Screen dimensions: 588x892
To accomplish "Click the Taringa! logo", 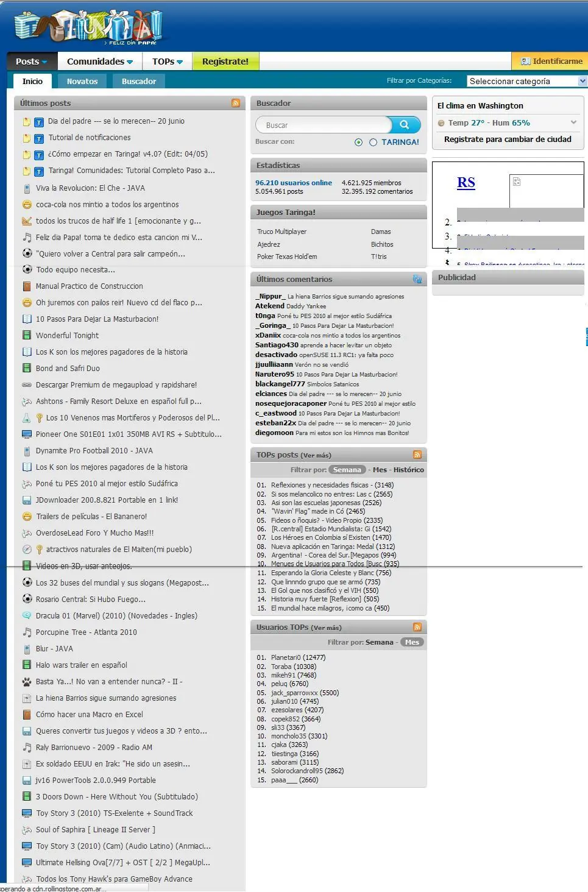I will (88, 28).
